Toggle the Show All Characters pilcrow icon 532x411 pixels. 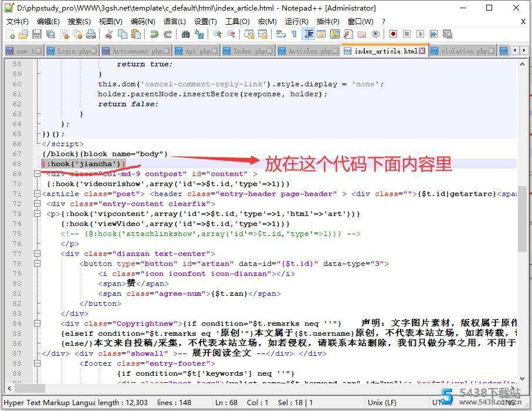(x=294, y=35)
